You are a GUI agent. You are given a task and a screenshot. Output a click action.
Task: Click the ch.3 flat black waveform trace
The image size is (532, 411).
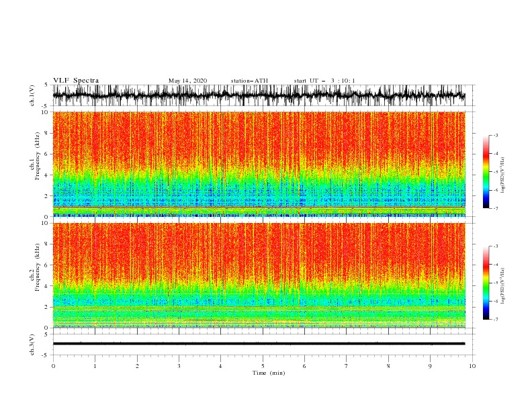tap(259, 344)
